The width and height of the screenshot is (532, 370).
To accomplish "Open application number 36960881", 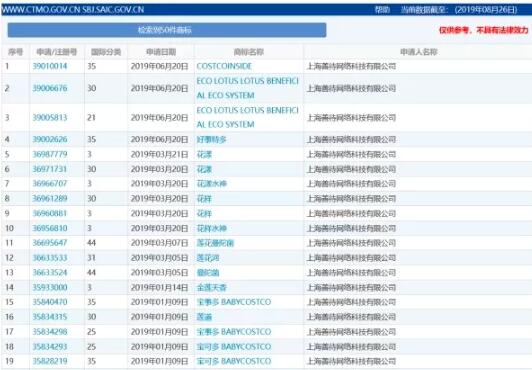I will click(50, 213).
